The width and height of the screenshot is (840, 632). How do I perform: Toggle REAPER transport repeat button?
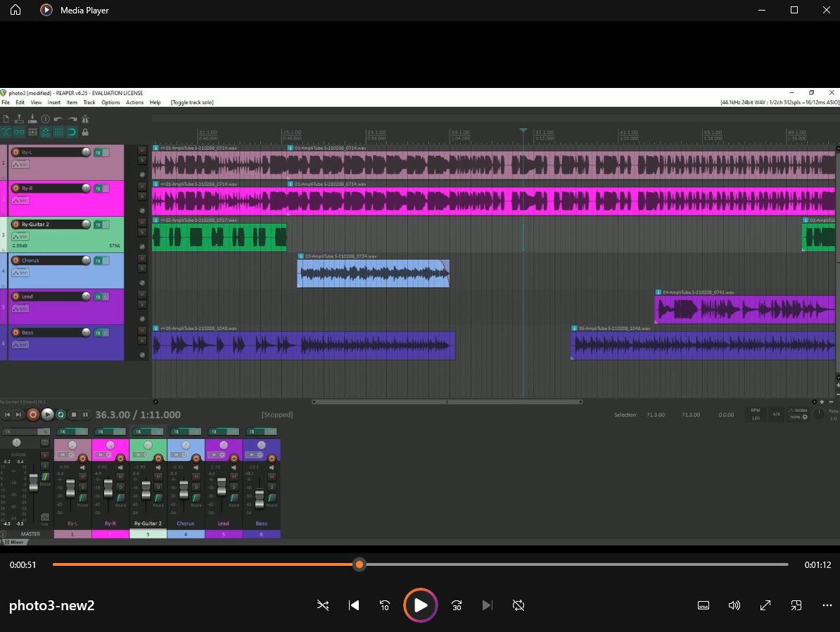point(61,415)
